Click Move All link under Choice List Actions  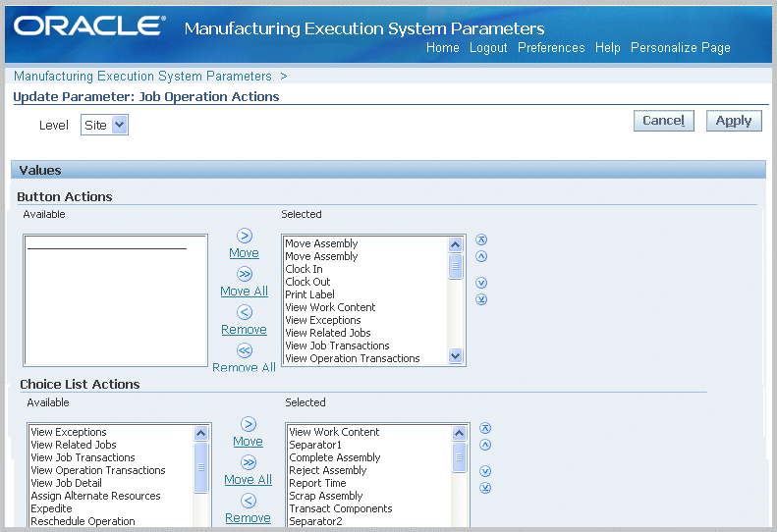tap(249, 480)
